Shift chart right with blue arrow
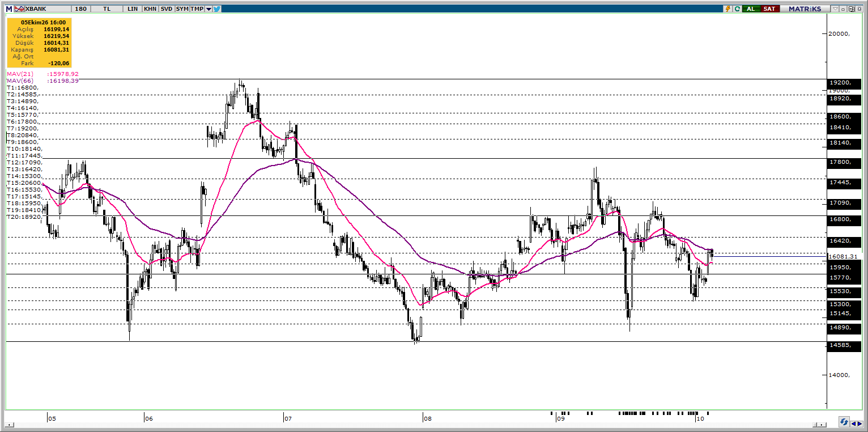Viewport: 868px width, 432px height. pyautogui.click(x=860, y=423)
